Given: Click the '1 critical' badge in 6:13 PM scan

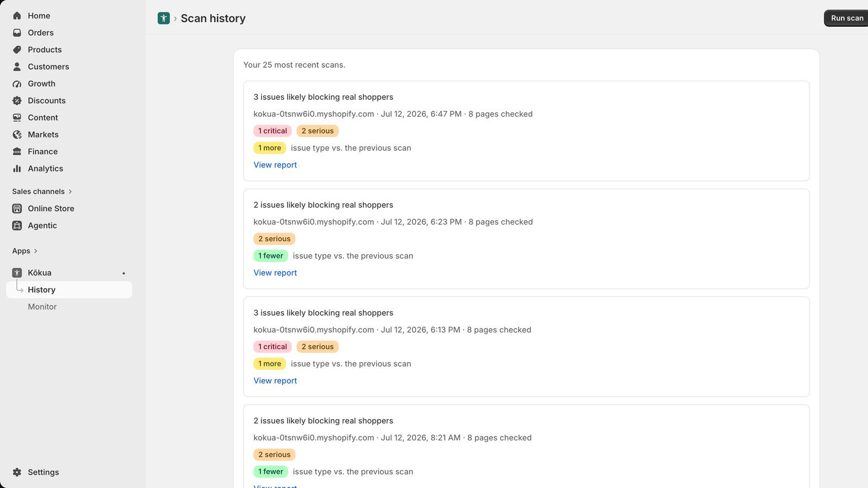Looking at the screenshot, I should click(x=272, y=346).
